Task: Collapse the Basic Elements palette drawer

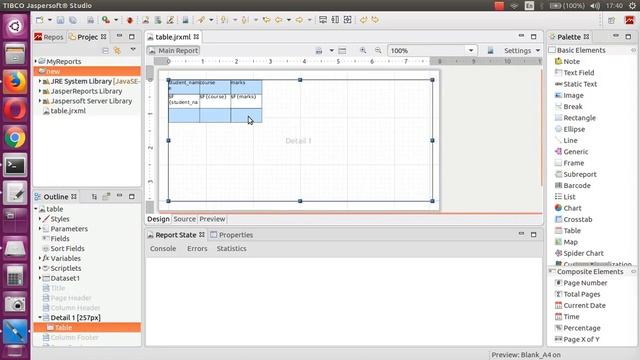Action: coord(633,50)
